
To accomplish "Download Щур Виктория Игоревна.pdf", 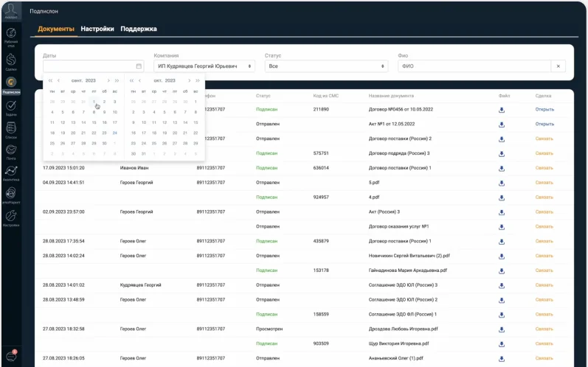I will point(502,343).
